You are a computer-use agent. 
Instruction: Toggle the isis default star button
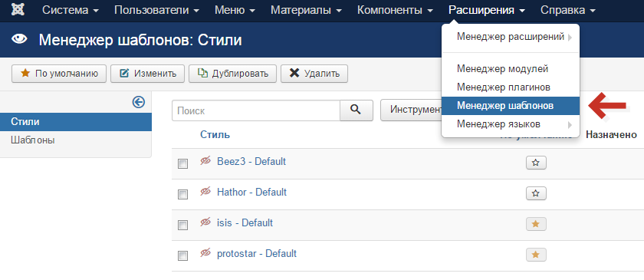click(x=536, y=224)
